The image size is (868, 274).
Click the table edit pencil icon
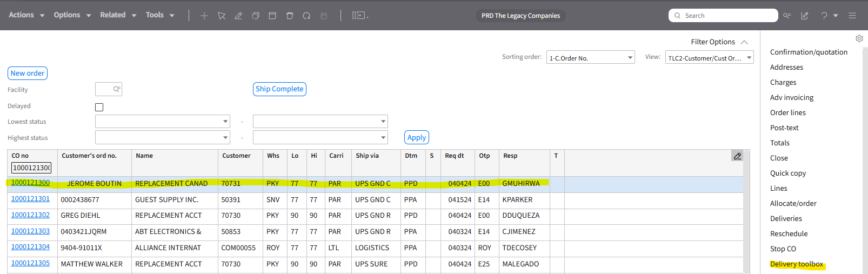[737, 156]
